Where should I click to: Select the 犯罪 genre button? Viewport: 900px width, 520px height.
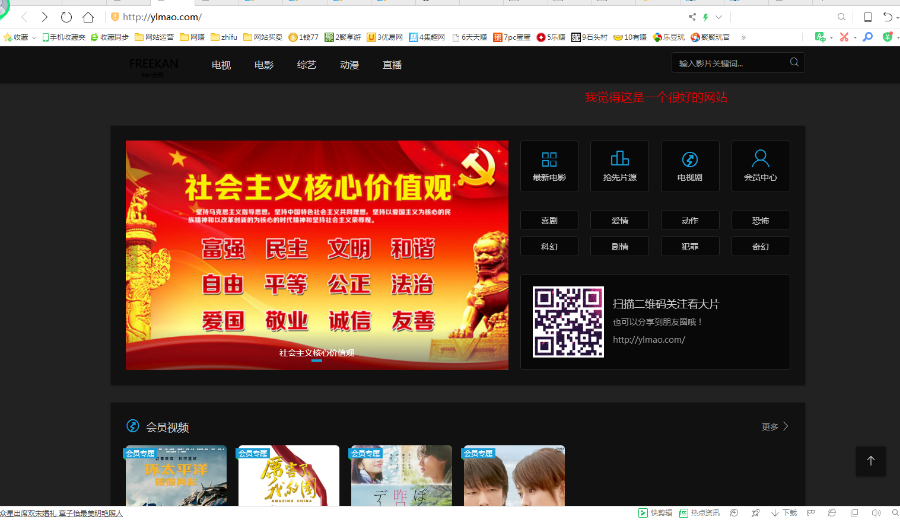click(x=690, y=246)
